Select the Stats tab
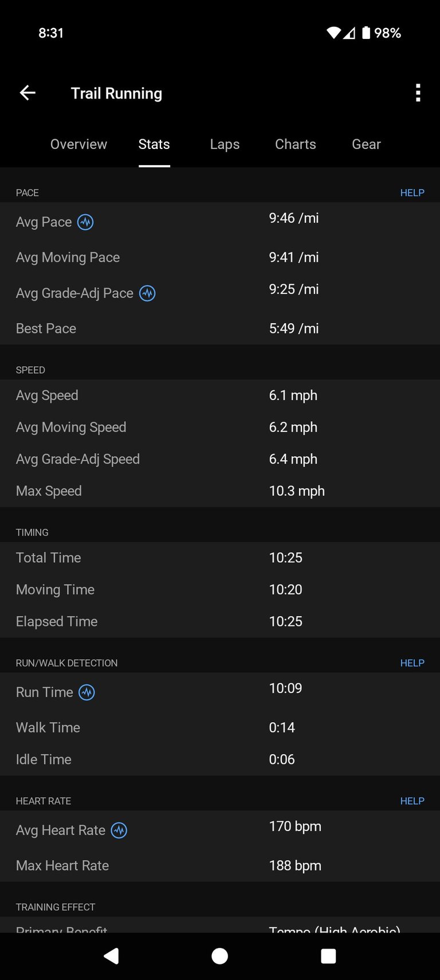The height and width of the screenshot is (980, 440). click(x=154, y=144)
